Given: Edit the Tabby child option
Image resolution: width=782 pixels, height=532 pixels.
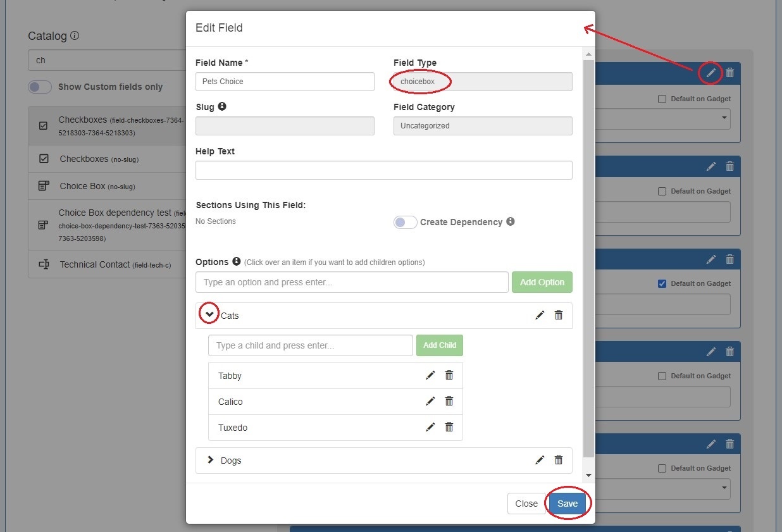Looking at the screenshot, I should [x=430, y=375].
